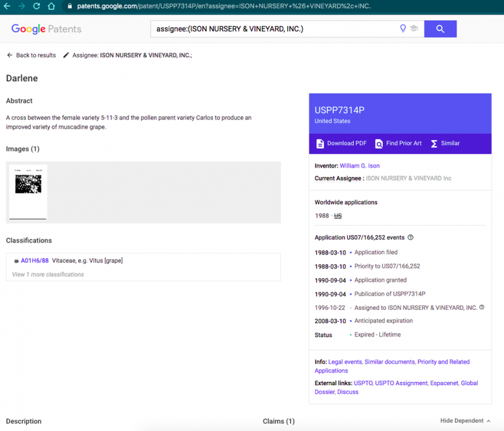Open Similar documents link
The width and height of the screenshot is (504, 431).
click(389, 362)
